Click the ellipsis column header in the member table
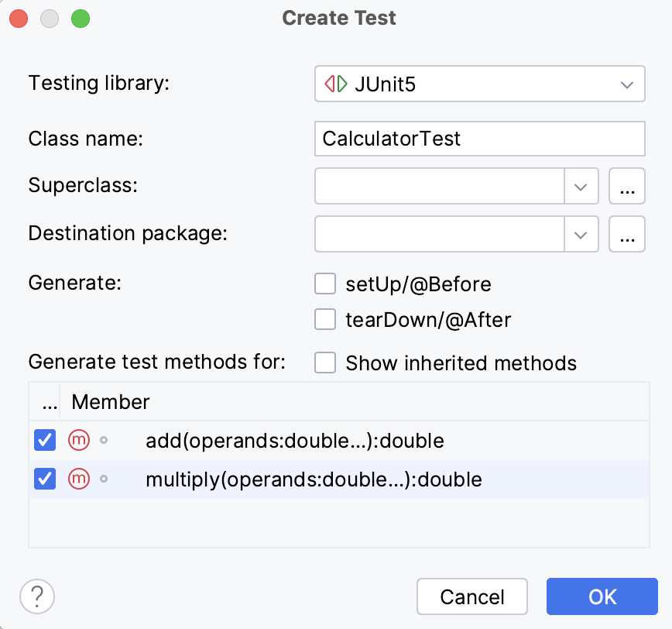 (x=49, y=401)
